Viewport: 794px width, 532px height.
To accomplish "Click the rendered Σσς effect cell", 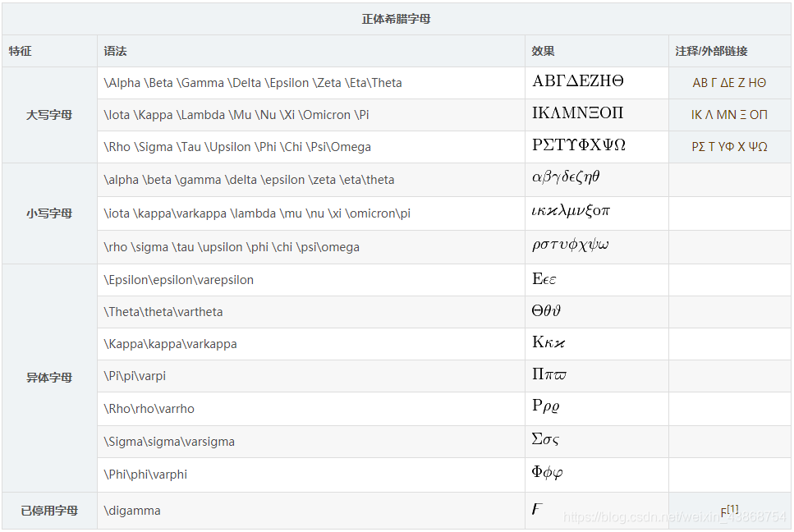I will [x=596, y=442].
